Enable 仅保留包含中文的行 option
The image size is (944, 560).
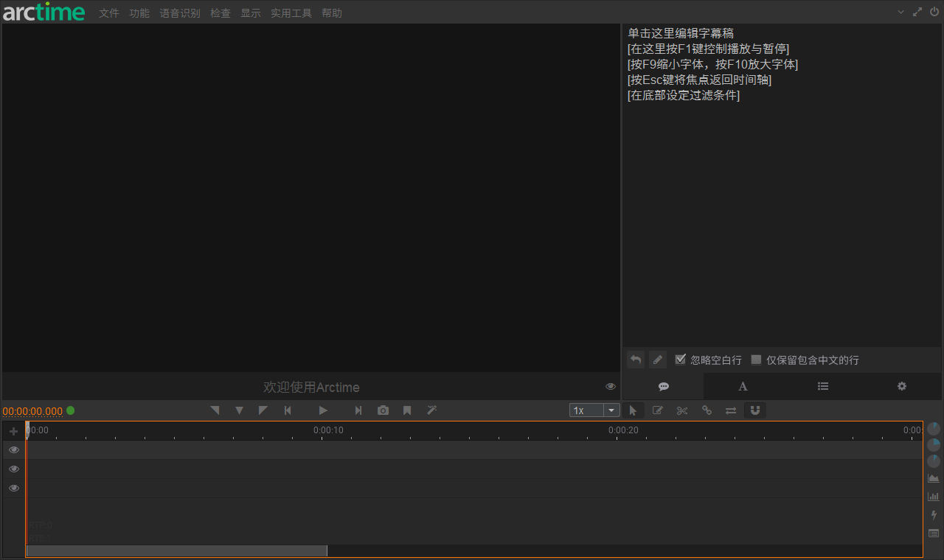click(756, 360)
